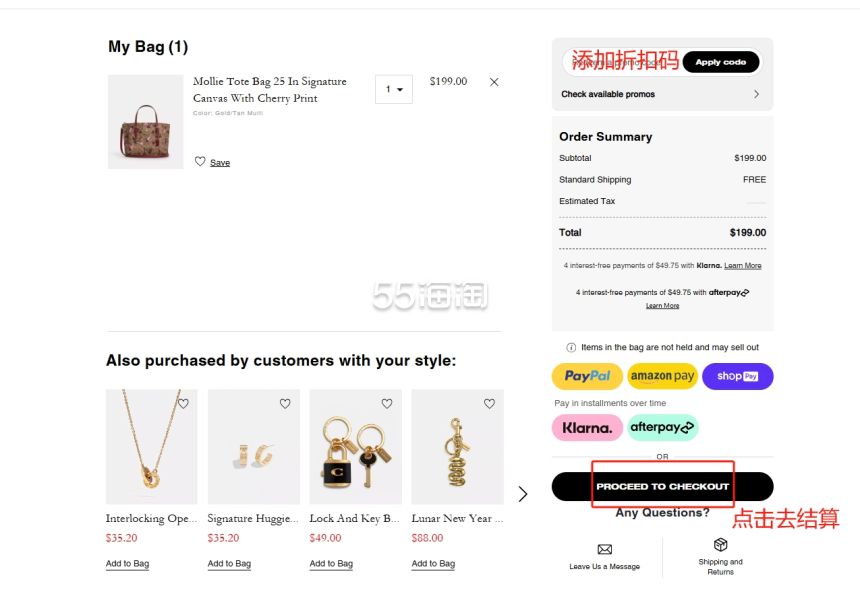This screenshot has width=860, height=592.
Task: Choose the Amazon Pay button
Action: (x=662, y=376)
